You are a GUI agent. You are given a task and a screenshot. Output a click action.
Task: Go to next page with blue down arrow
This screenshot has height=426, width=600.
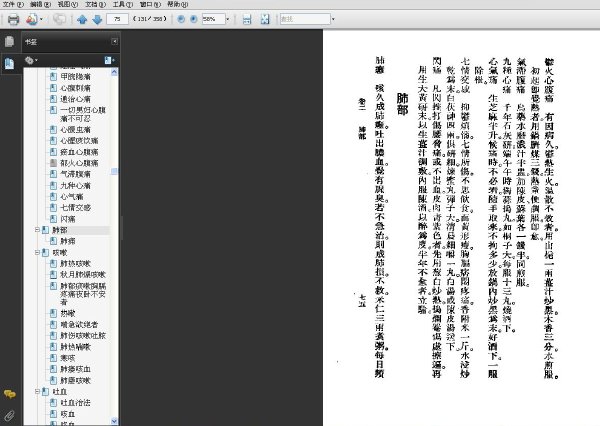pyautogui.click(x=97, y=19)
